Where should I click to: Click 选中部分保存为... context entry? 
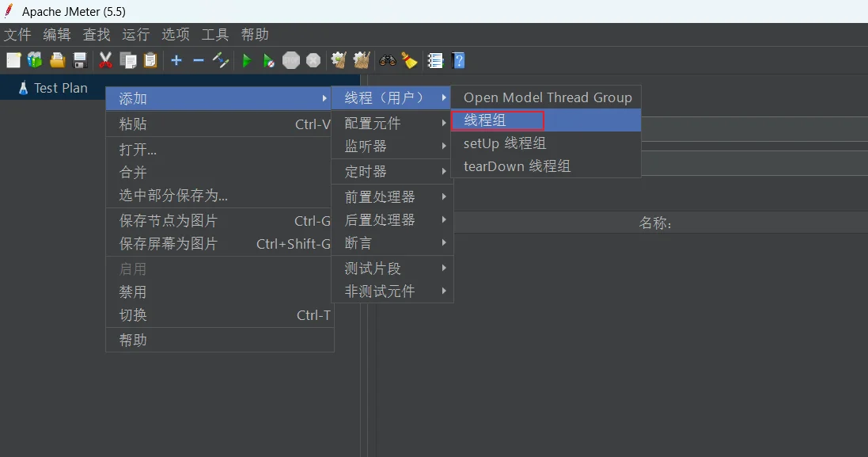pos(220,195)
